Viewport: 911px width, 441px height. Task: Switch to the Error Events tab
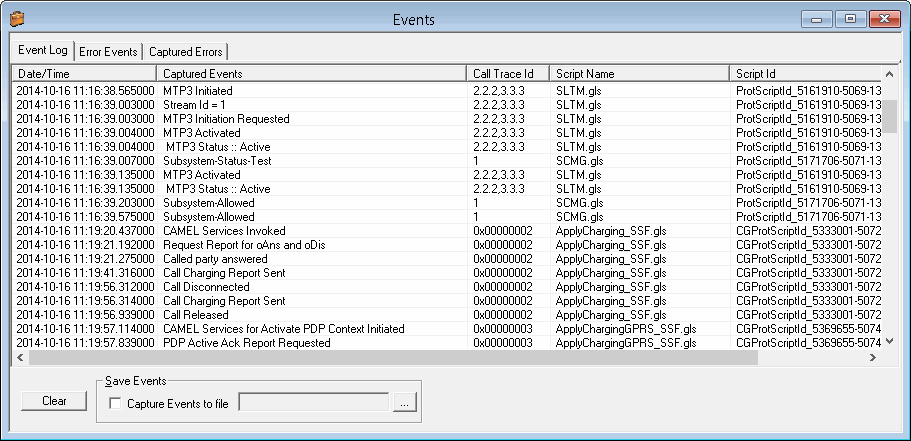pyautogui.click(x=107, y=51)
